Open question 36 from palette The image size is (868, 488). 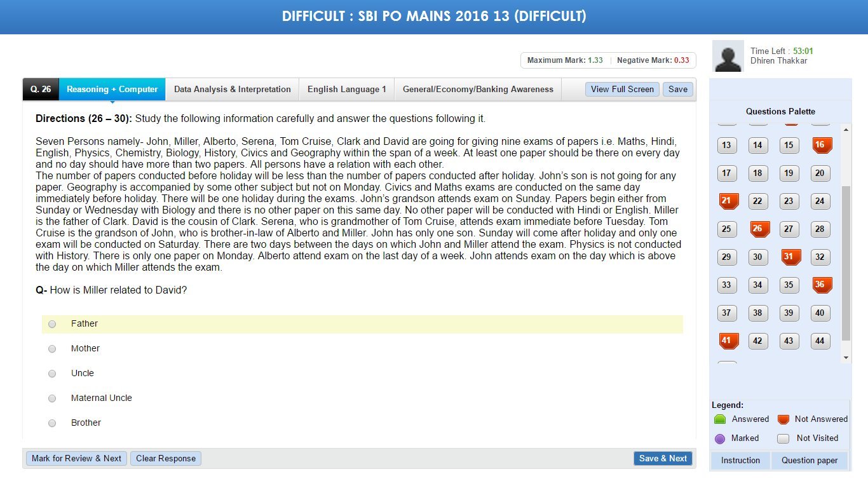pyautogui.click(x=820, y=285)
